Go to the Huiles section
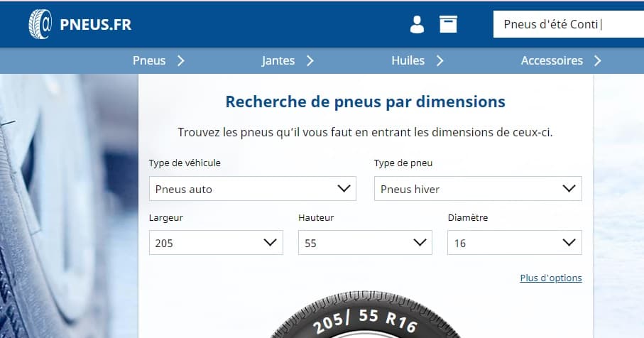This screenshot has width=644, height=338. 408,61
